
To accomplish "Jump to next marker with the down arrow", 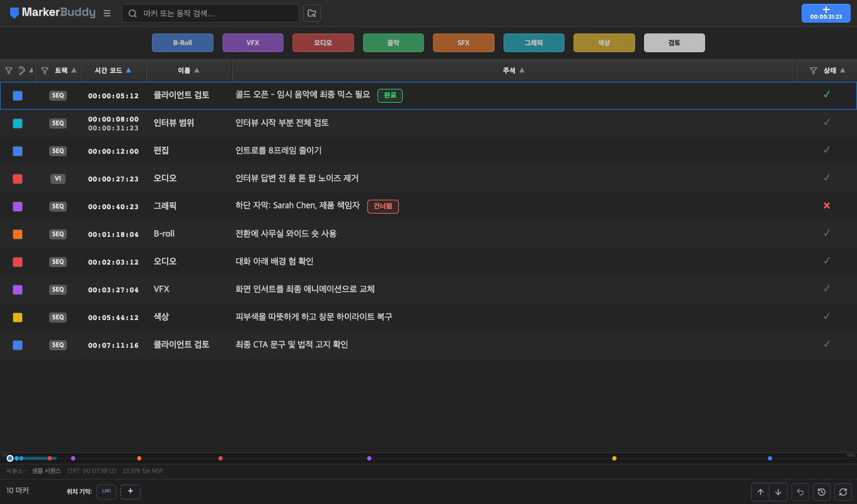I will click(x=778, y=492).
